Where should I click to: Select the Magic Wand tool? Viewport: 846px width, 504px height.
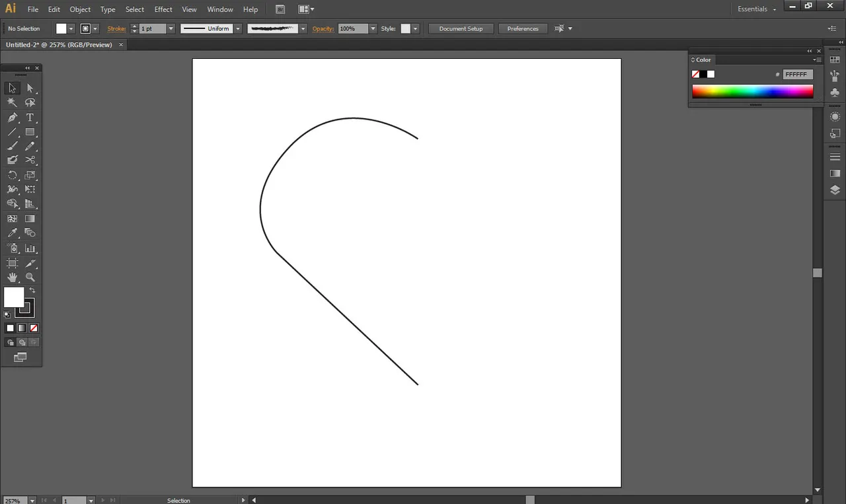12,102
